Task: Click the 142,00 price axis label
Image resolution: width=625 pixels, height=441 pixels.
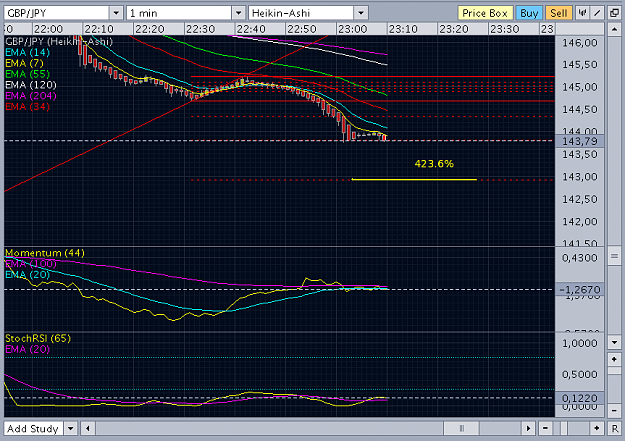Action: click(580, 222)
